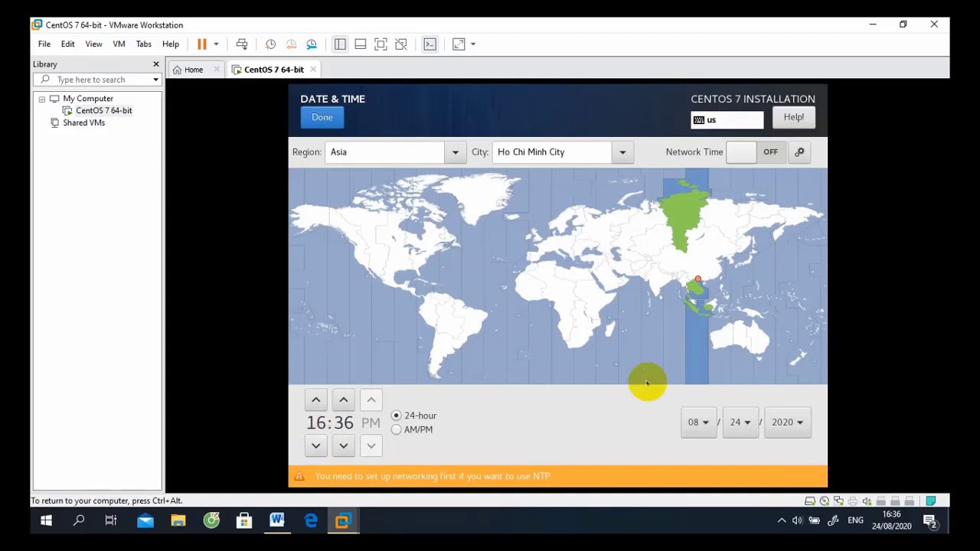Open the Help menu in VMware
The image size is (980, 551).
tap(171, 44)
